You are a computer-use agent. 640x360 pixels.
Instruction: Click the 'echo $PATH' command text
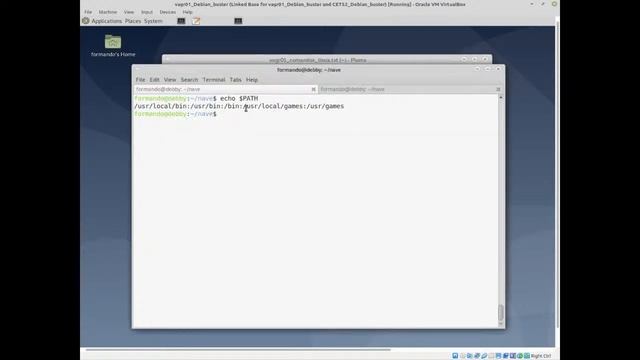pos(239,98)
